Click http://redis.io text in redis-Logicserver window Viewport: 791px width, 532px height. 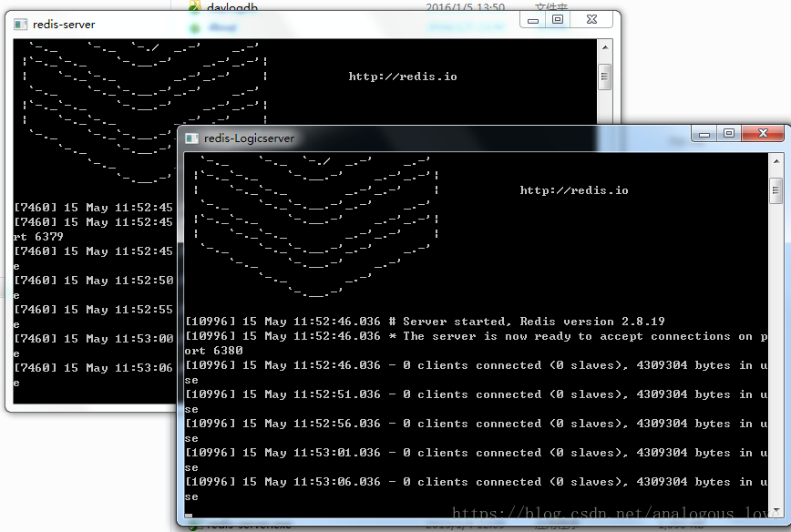pos(574,190)
